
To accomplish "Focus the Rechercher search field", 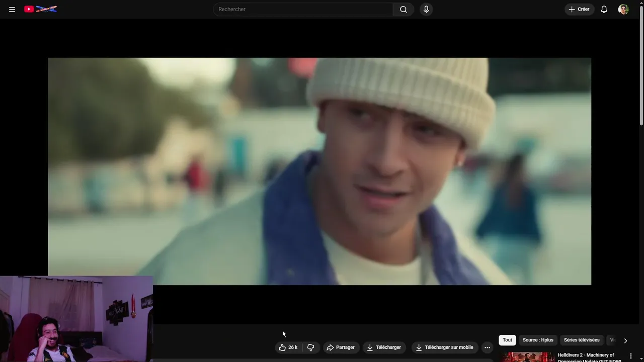I will click(x=303, y=9).
